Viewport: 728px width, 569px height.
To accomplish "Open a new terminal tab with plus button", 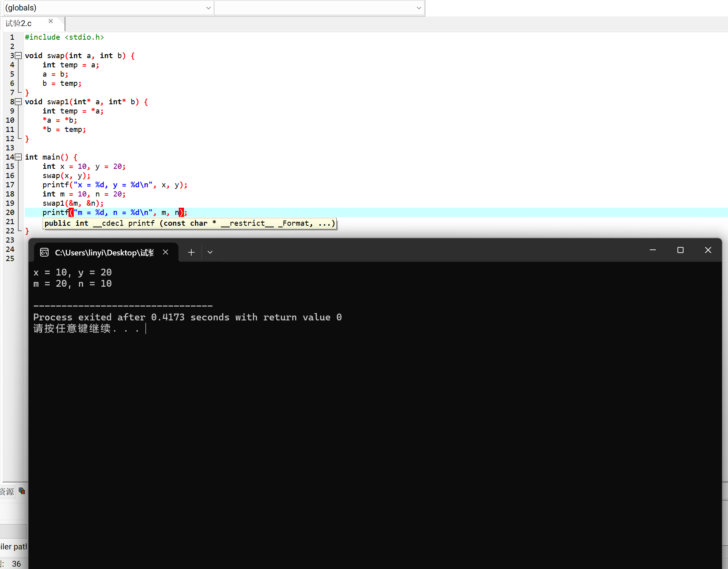I will 191,252.
